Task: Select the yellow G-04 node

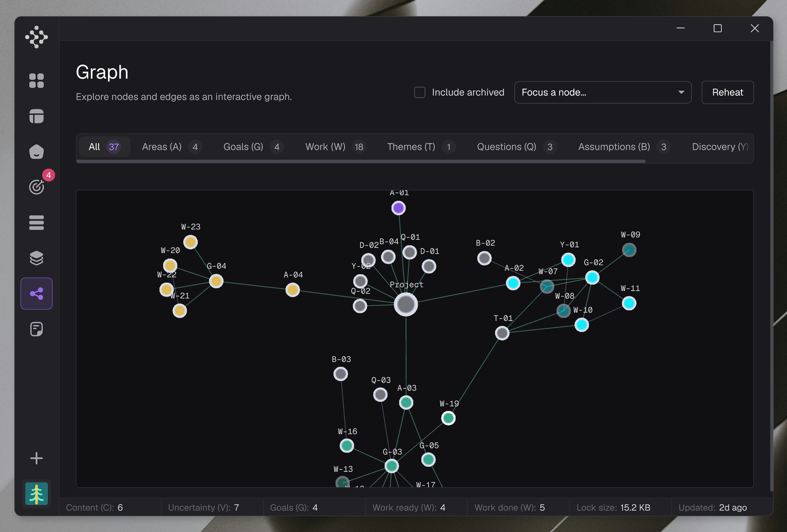Action: 216,281
